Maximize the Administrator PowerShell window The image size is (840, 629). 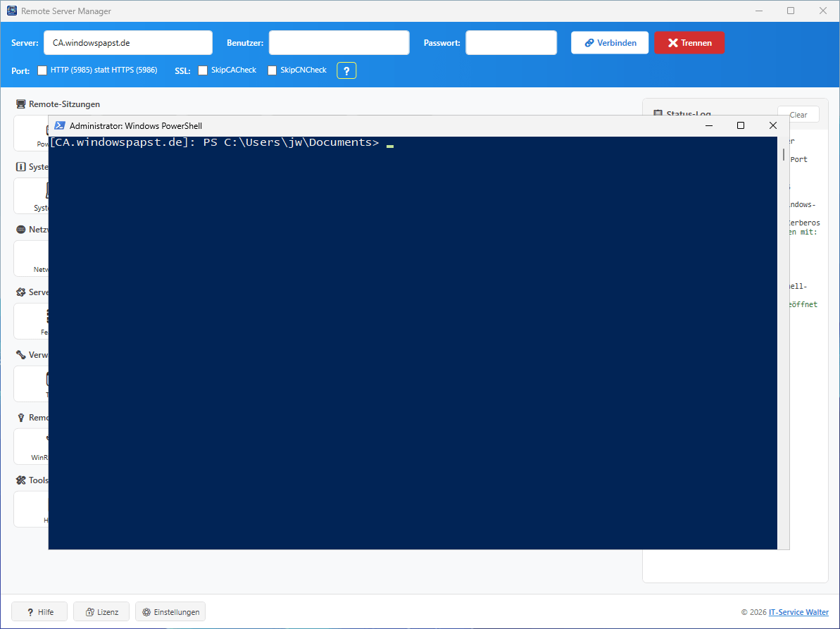[740, 126]
